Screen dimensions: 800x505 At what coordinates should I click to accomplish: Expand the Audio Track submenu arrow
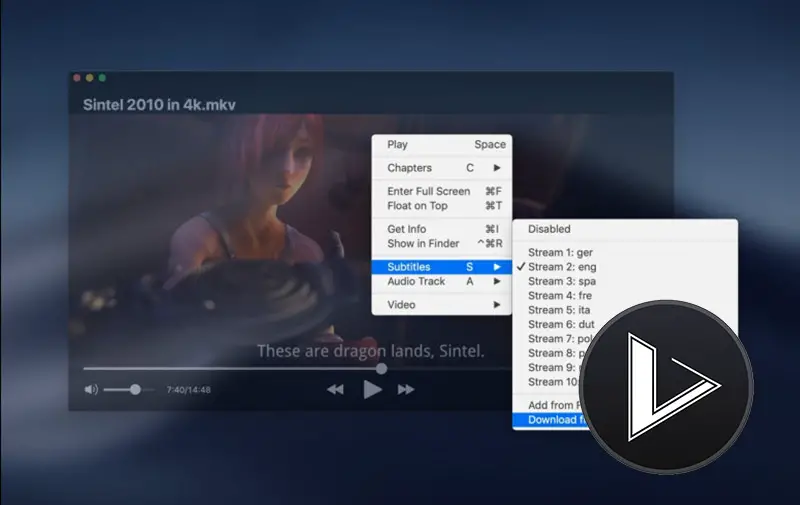pyautogui.click(x=497, y=281)
